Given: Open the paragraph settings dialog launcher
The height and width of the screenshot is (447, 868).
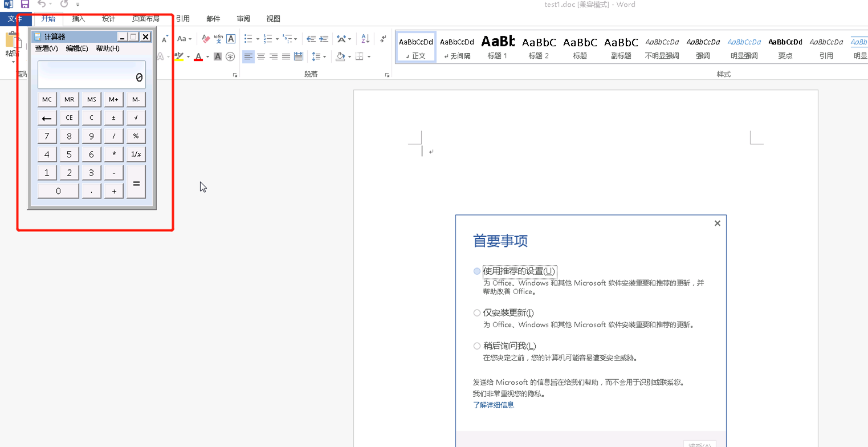Looking at the screenshot, I should (387, 75).
